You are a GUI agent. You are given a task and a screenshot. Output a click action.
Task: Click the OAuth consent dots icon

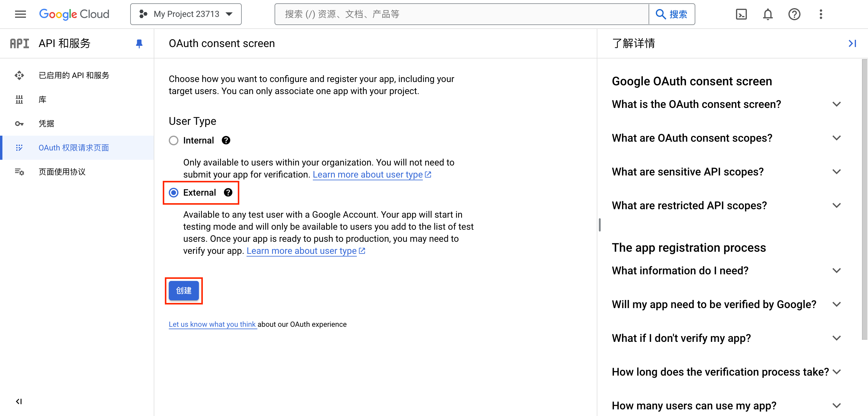click(19, 148)
